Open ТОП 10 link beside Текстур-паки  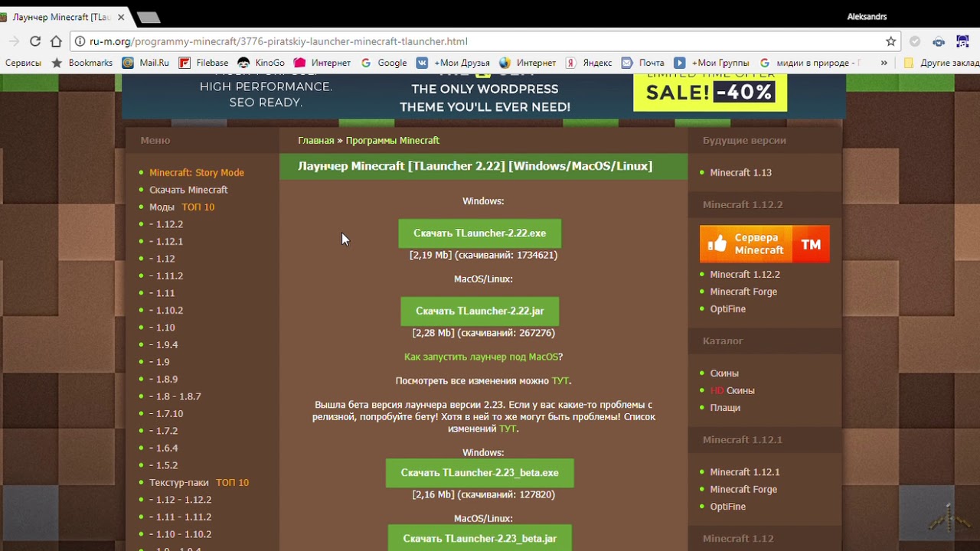coord(232,483)
